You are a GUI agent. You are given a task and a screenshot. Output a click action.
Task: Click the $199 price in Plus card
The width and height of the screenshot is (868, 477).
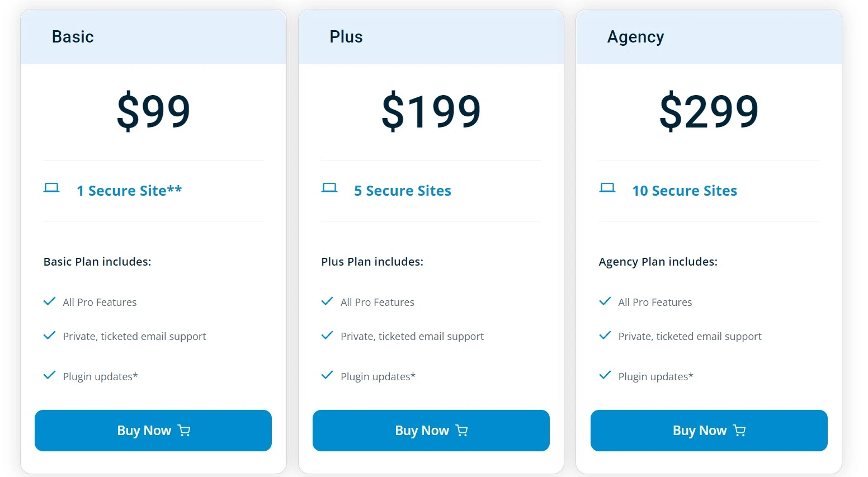[x=431, y=111]
